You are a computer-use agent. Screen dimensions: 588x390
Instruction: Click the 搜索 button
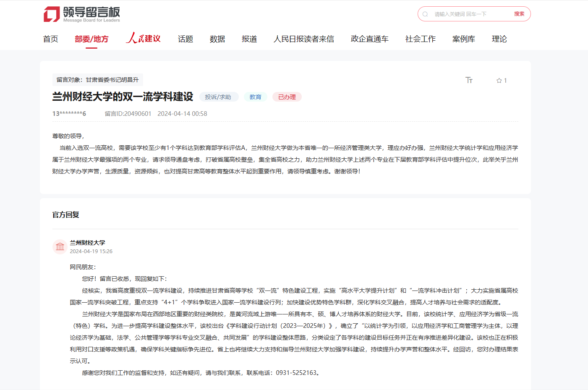(519, 14)
